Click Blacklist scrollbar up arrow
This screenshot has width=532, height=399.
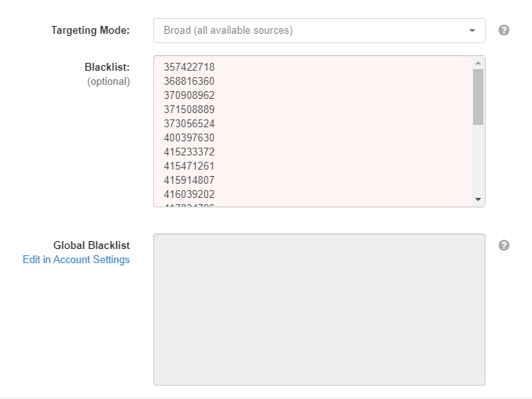click(x=478, y=63)
